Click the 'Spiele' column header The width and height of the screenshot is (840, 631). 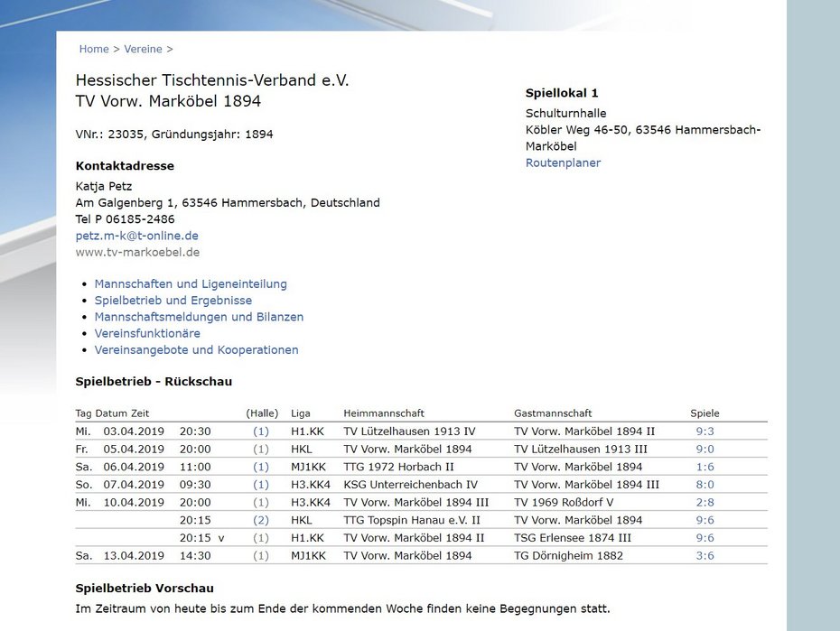coord(705,413)
